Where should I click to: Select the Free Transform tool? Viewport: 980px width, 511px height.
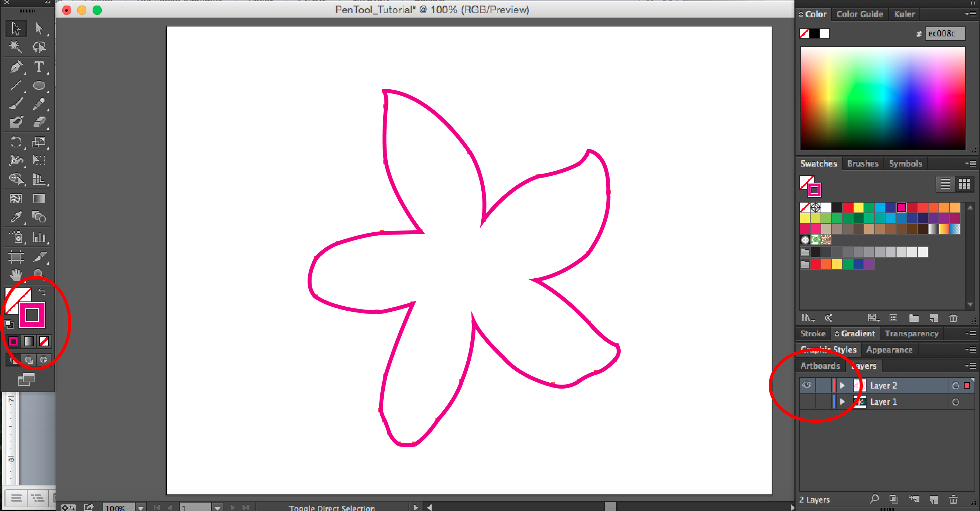coord(39,160)
